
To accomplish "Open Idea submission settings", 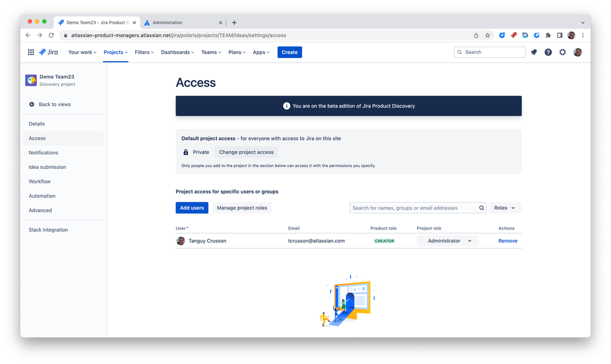I will [x=64, y=167].
